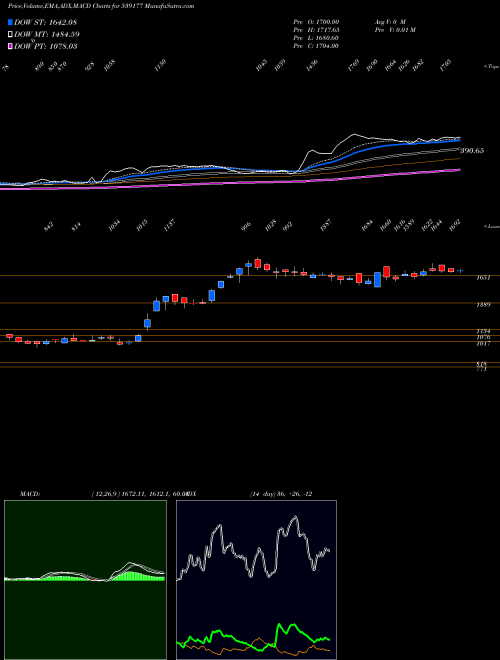Select the 'DOW ST: 1642.08' legend label
The image size is (500, 660).
point(45,23)
